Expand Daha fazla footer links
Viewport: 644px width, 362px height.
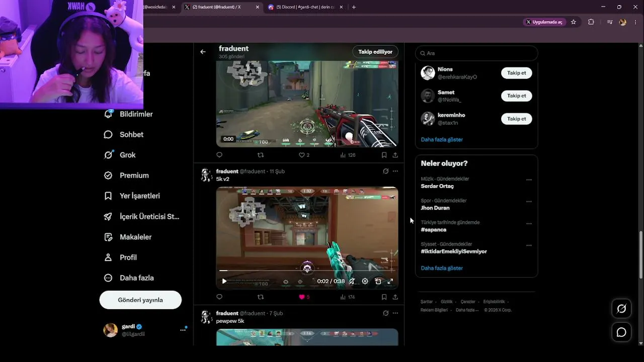point(467,310)
